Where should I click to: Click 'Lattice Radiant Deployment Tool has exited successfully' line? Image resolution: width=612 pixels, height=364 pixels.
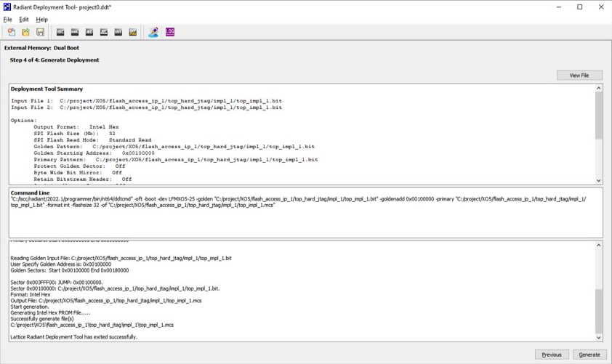73,337
